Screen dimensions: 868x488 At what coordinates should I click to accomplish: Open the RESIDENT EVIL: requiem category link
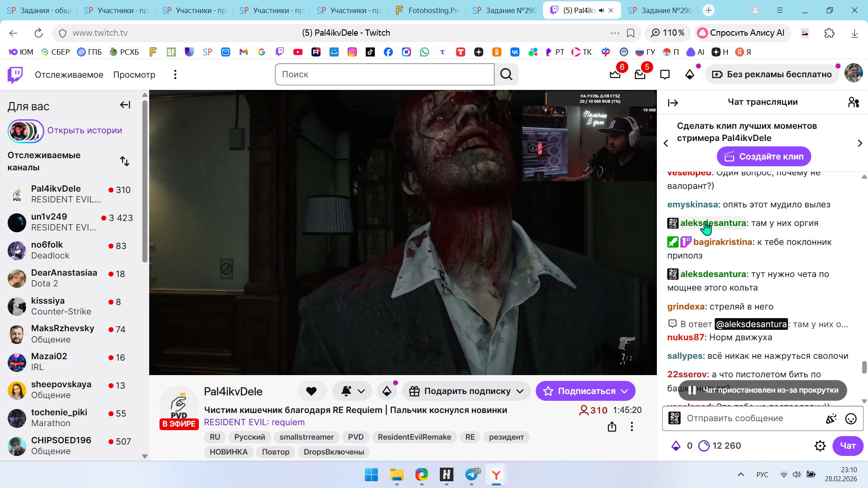pos(254,422)
